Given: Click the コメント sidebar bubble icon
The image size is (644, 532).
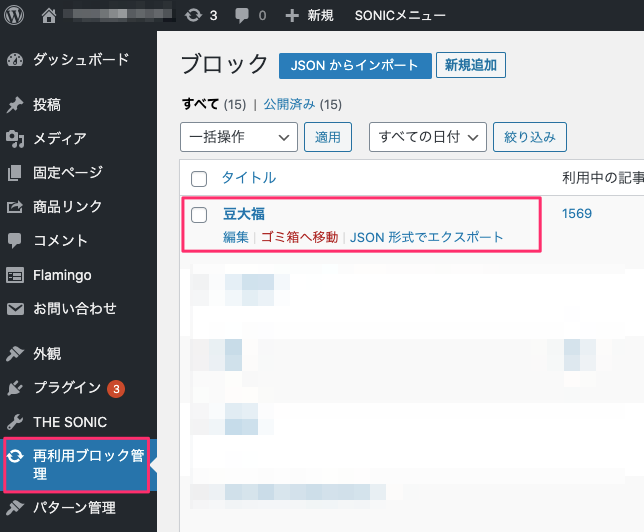Looking at the screenshot, I should click(x=15, y=240).
